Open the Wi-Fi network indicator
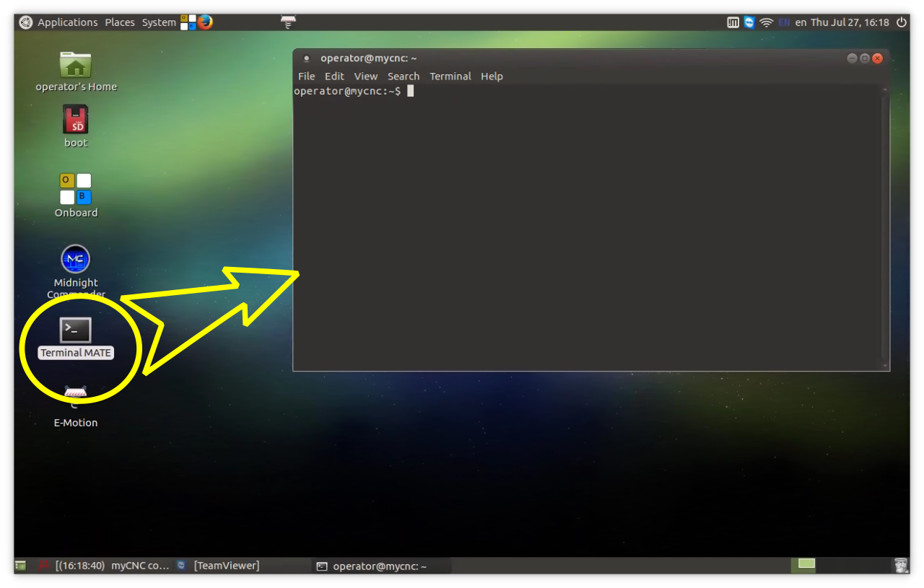 (x=767, y=22)
